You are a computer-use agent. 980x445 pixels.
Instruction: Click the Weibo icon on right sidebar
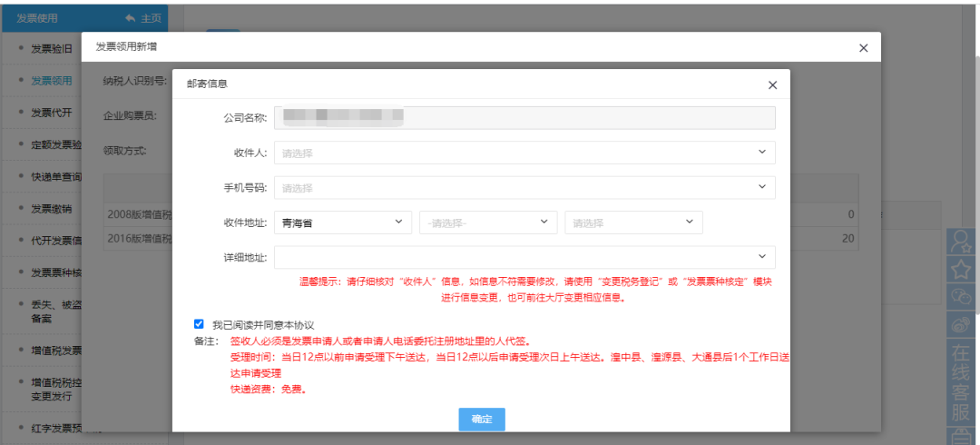(959, 324)
